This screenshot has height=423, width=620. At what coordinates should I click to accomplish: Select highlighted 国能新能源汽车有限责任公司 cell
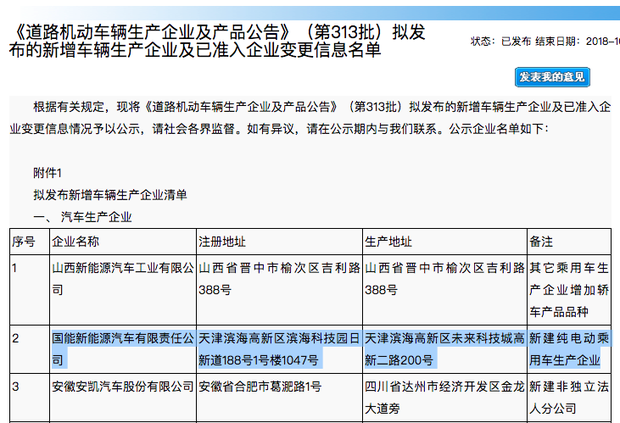122,348
